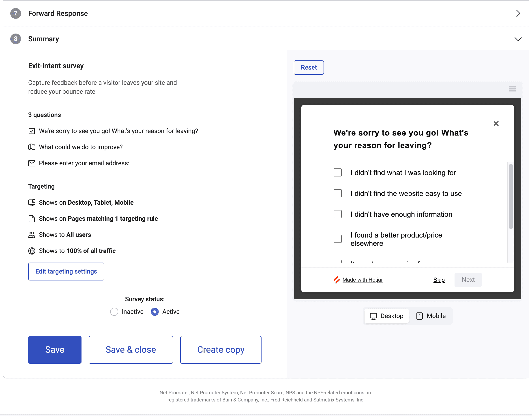Image resolution: width=532 pixels, height=416 pixels.
Task: Switch preview to Desktop tab
Action: point(386,316)
